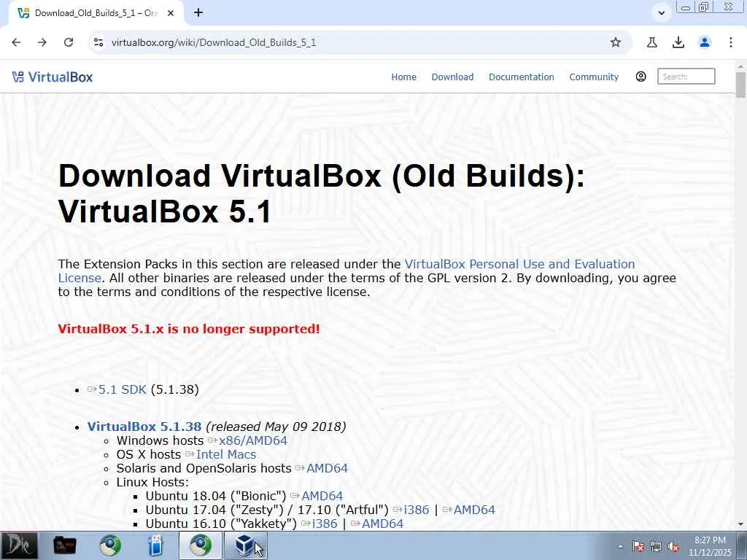Click the site account user icon
747x560 pixels.
[640, 76]
